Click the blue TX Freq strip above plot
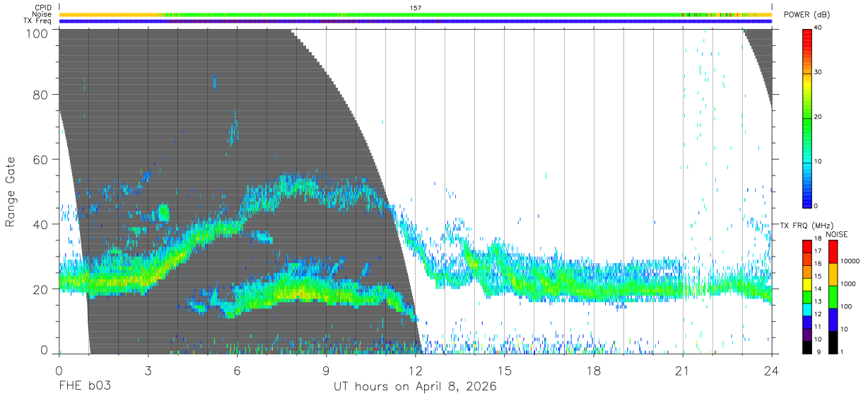Image resolution: width=868 pixels, height=401 pixels. 415,21
